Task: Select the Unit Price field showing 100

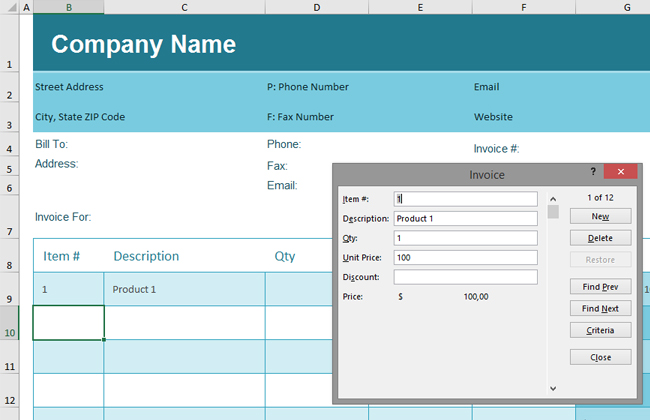Action: [x=465, y=257]
